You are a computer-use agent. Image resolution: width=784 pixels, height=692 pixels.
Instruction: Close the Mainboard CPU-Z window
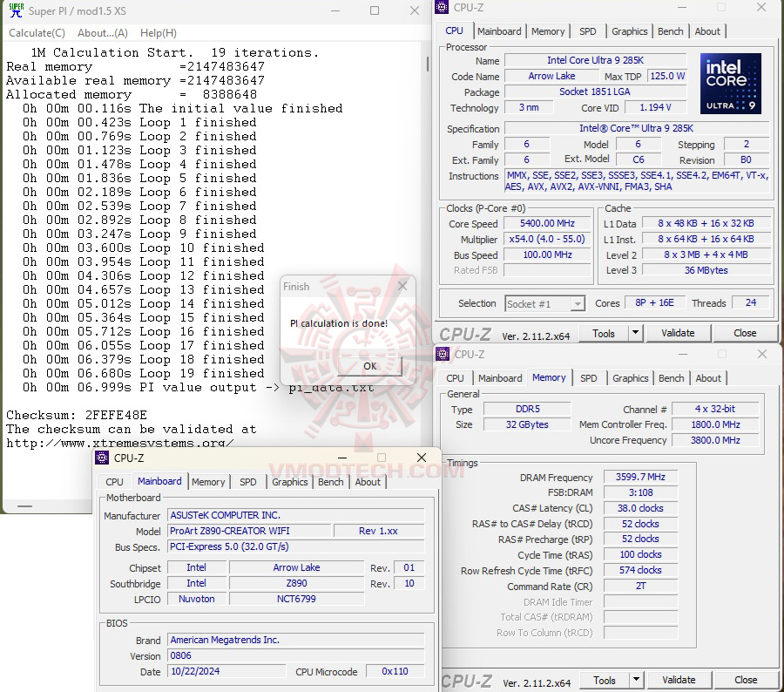422,458
